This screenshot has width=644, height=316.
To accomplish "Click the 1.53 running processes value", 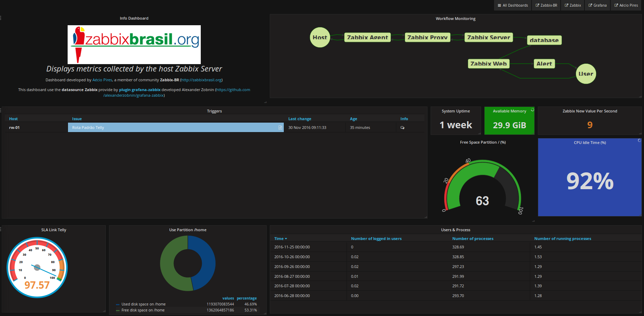I will (538, 257).
